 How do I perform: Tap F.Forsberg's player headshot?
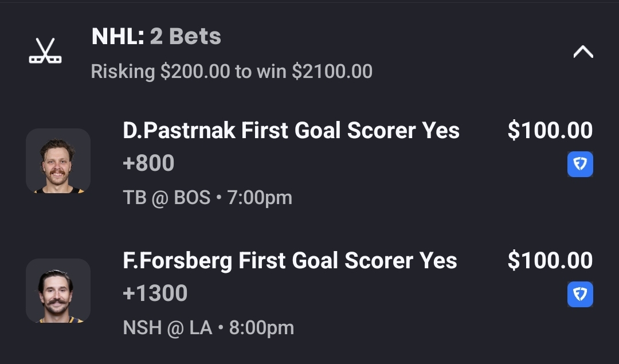(58, 291)
